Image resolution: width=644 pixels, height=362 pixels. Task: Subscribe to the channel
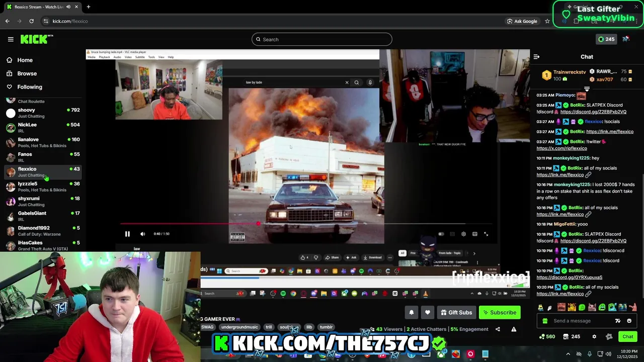[x=500, y=312]
